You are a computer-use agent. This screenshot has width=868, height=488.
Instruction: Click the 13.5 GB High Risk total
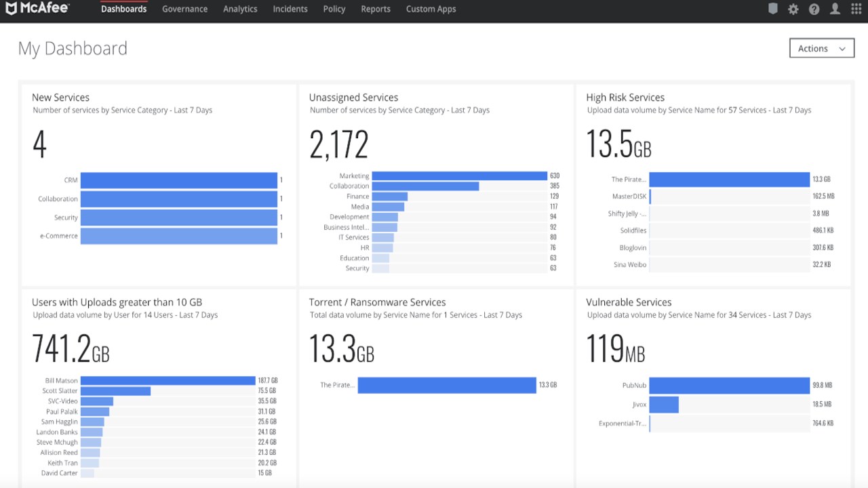pyautogui.click(x=618, y=144)
